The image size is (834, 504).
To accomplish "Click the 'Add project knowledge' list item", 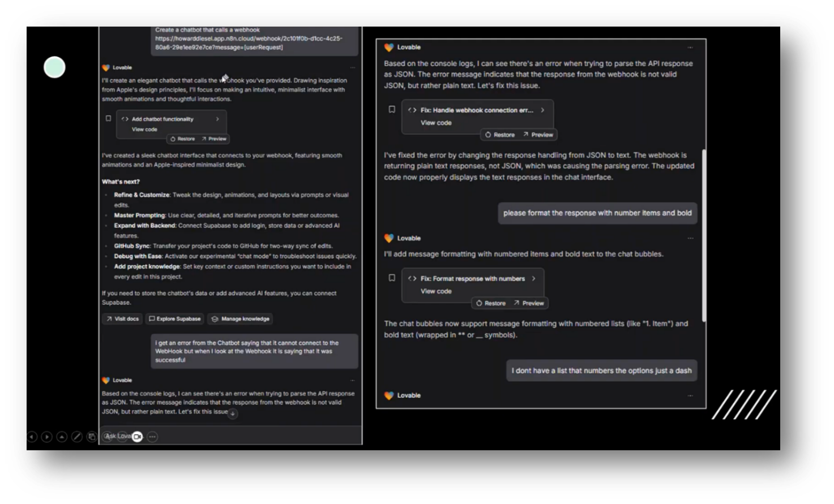I will tap(232, 272).
